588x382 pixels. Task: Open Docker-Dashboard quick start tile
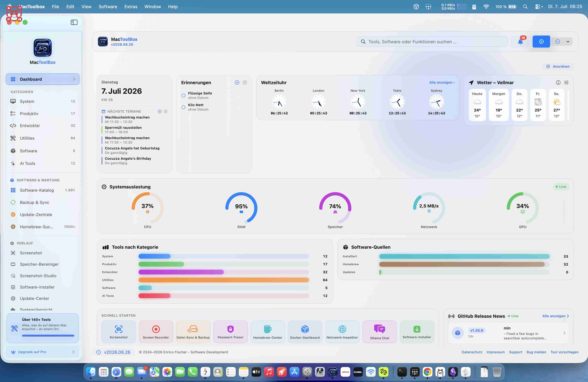pyautogui.click(x=305, y=332)
